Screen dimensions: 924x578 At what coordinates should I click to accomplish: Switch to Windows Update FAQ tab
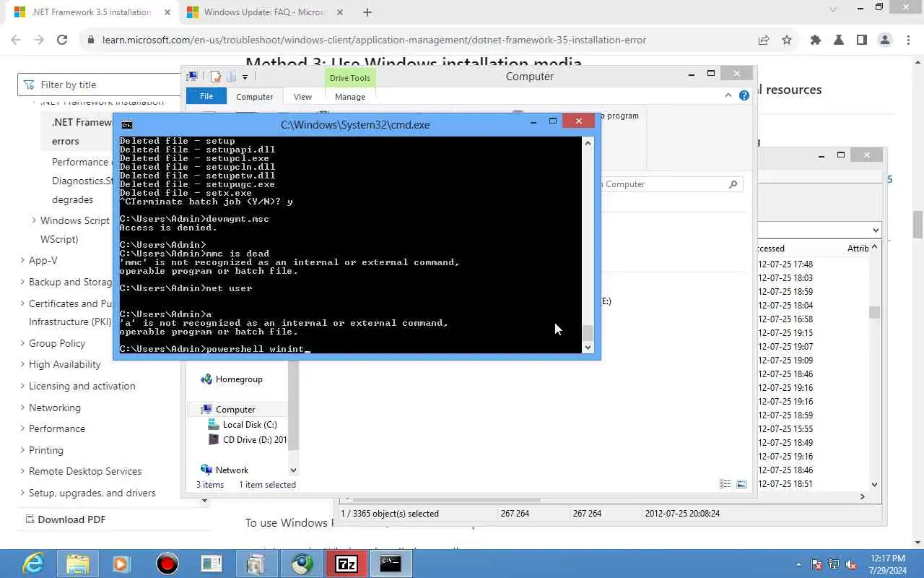click(x=264, y=12)
